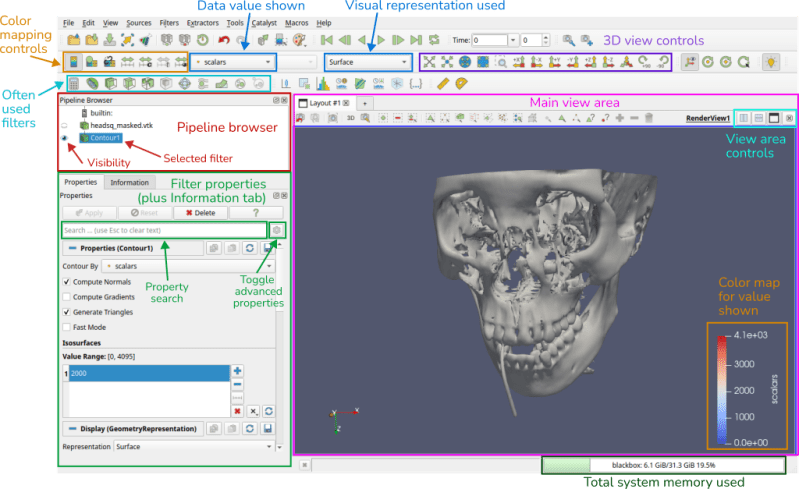Open the Time value dropdown
799x489 pixels.
tap(513, 40)
